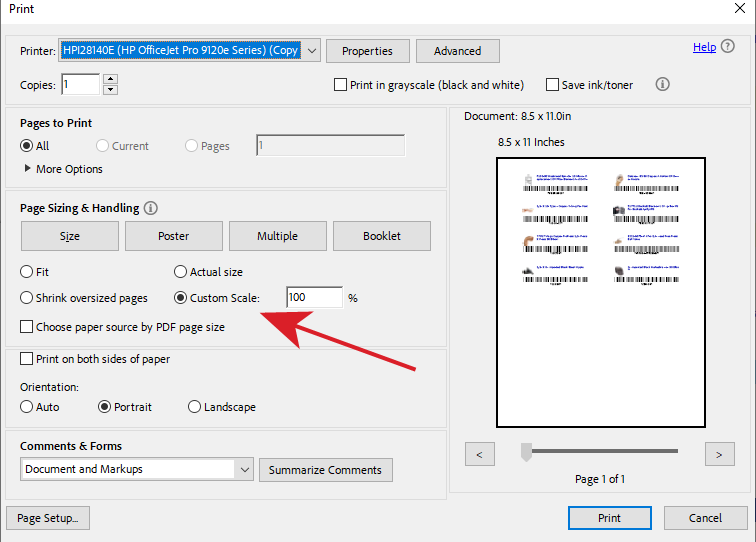Open the Comments & Forms dropdown

tap(244, 469)
